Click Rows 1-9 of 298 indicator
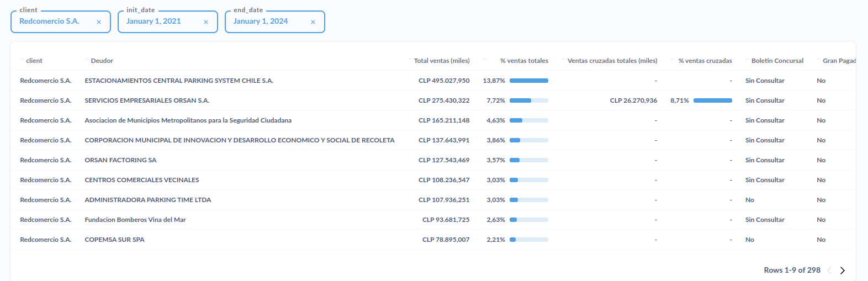Image resolution: width=868 pixels, height=281 pixels. [x=792, y=270]
